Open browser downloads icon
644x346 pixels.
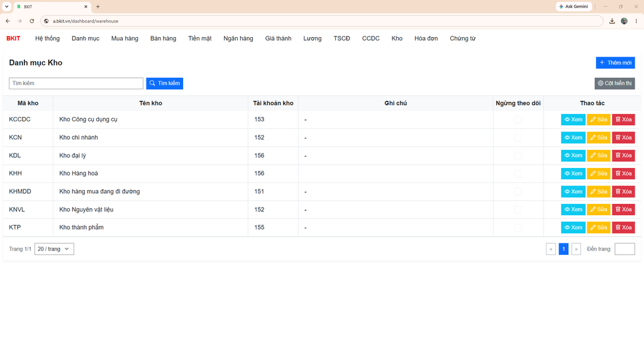click(x=612, y=21)
